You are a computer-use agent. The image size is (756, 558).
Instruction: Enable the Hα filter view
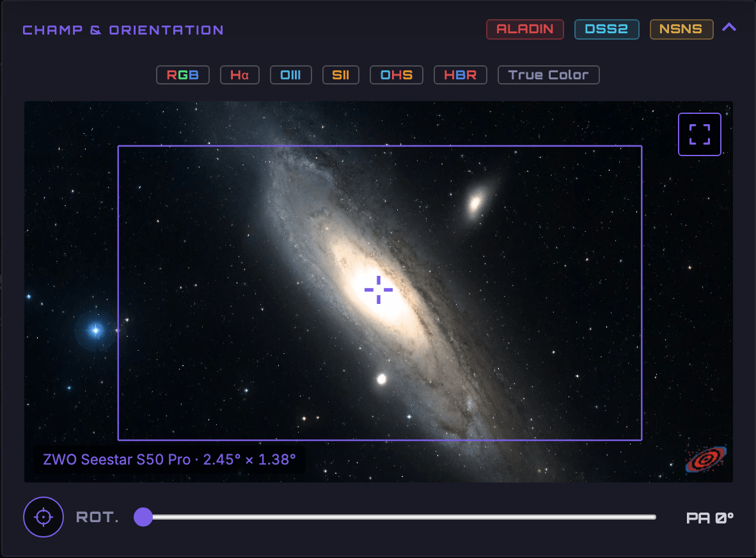tap(240, 75)
